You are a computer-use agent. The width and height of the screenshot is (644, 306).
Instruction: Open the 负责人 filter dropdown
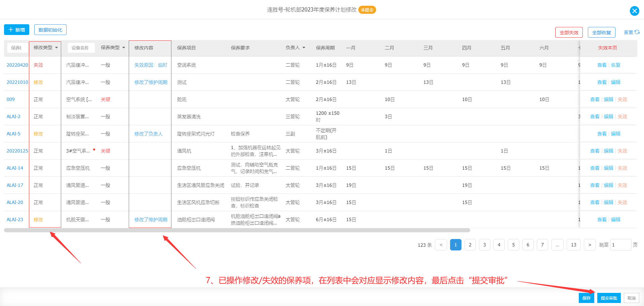304,47
